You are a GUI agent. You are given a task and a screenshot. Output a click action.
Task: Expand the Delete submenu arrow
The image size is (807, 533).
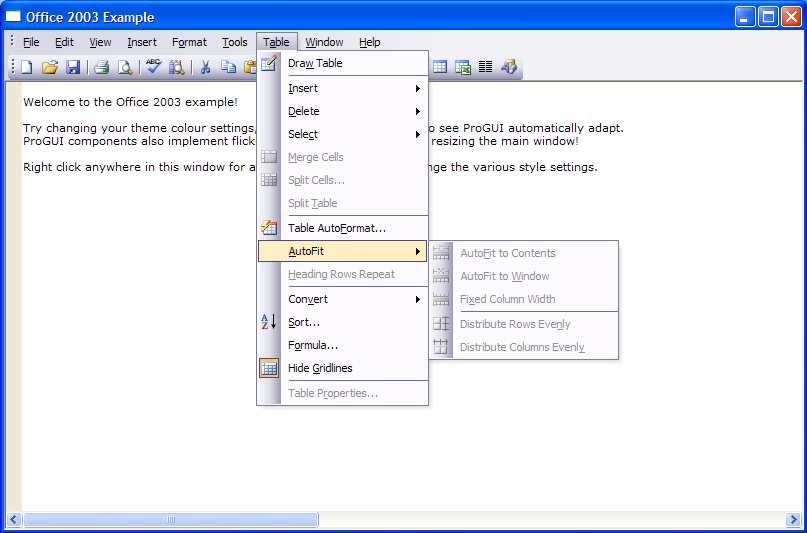417,111
